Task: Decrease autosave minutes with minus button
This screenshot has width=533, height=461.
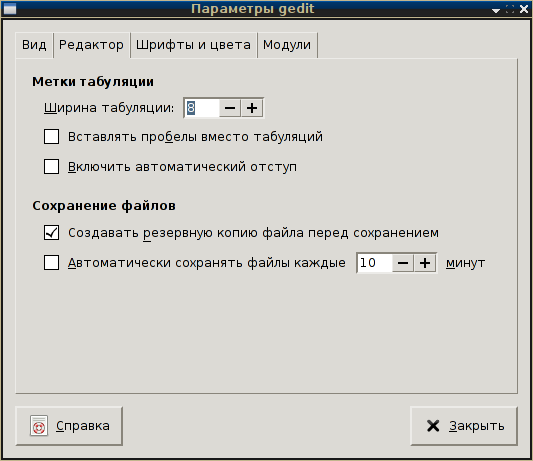Action: point(403,263)
